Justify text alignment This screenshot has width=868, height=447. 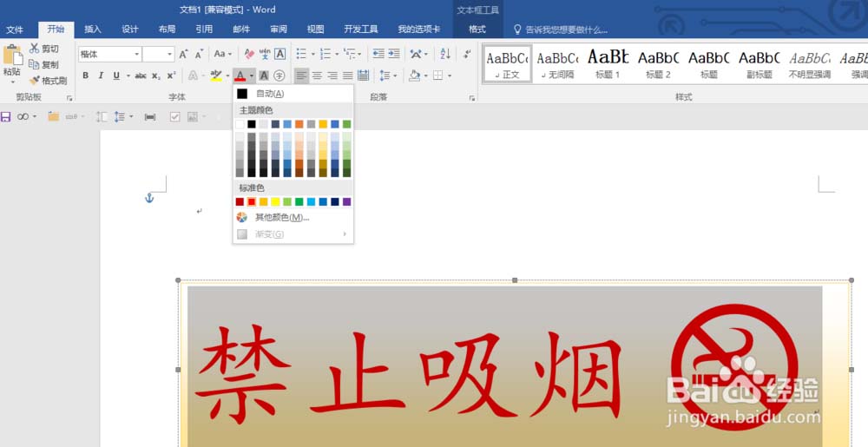coord(348,76)
